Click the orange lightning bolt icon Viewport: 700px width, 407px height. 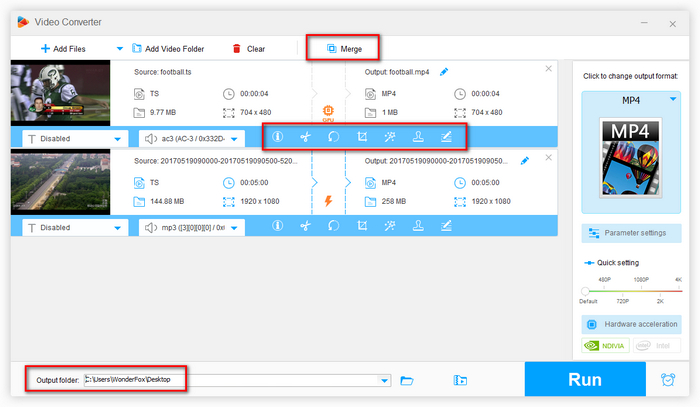[x=328, y=201]
